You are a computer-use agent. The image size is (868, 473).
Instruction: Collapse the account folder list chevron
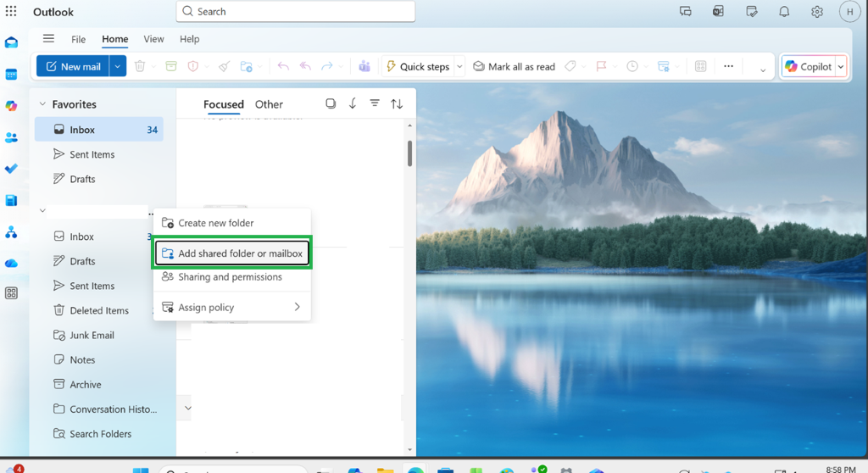[x=42, y=210]
